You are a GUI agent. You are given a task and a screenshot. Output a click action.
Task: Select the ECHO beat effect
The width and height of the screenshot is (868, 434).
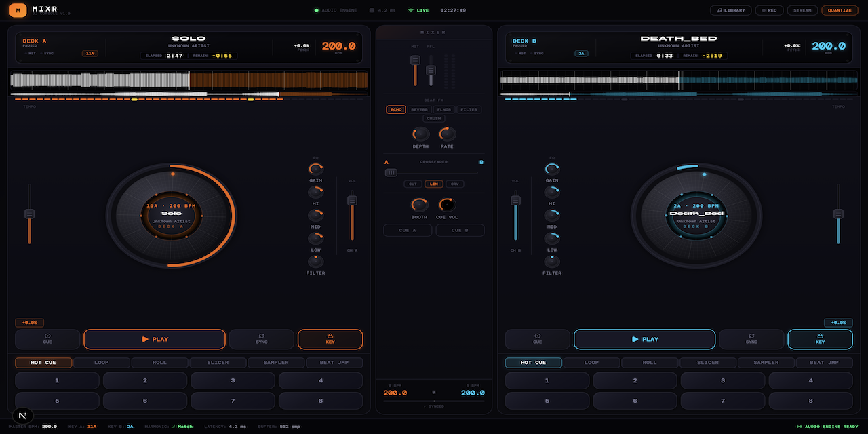click(396, 109)
